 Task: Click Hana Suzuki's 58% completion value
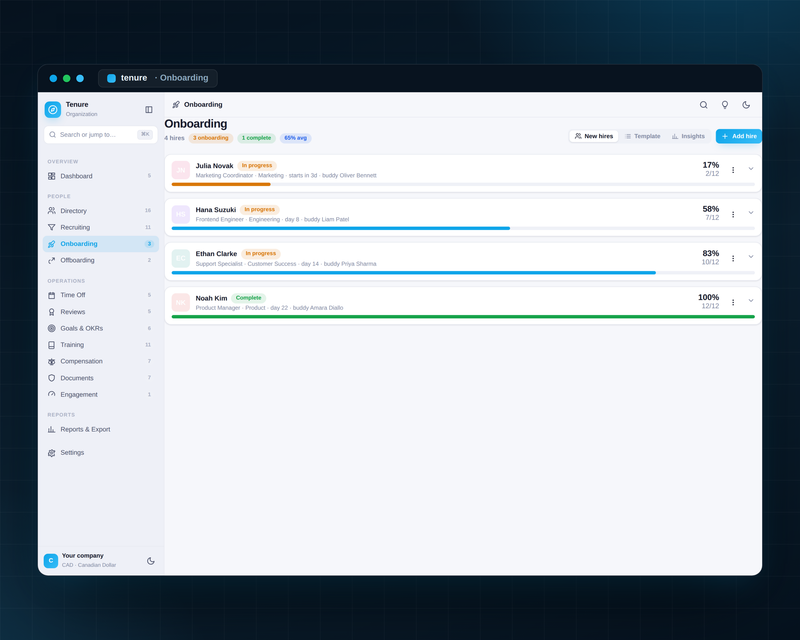[711, 209]
